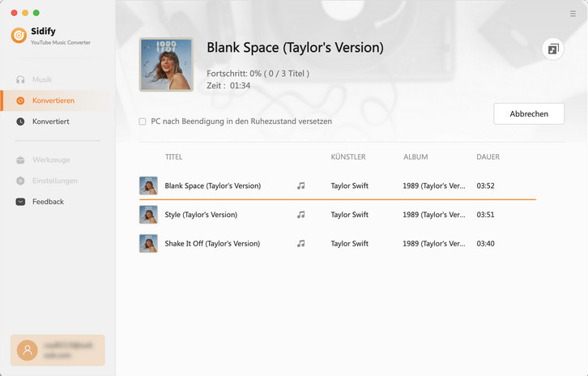588x376 pixels.
Task: Click the envelope icon next to Feedback
Action: pos(20,202)
